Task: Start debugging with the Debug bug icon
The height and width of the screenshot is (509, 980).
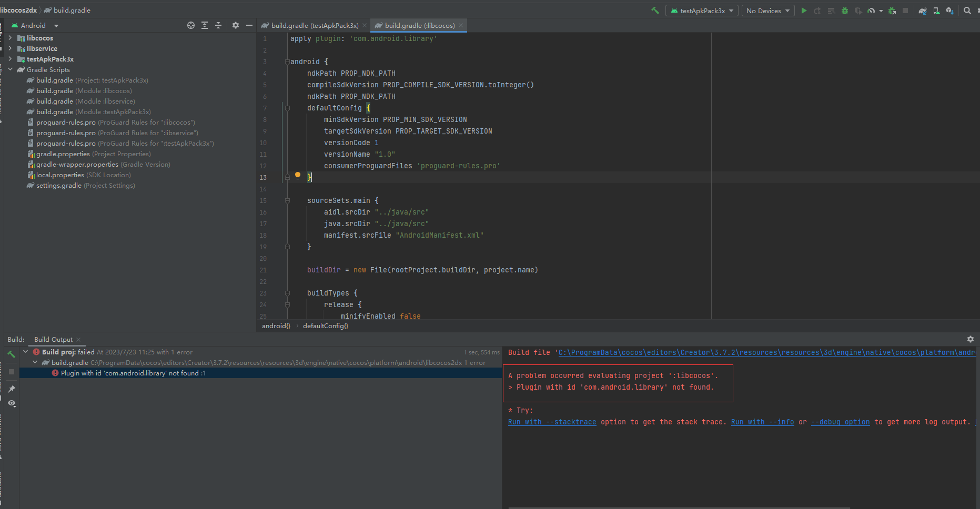Action: [x=844, y=10]
